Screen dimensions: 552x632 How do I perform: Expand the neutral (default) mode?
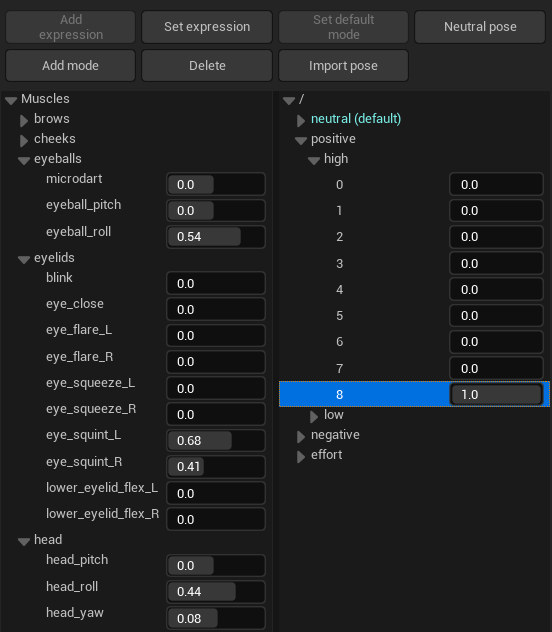tap(301, 120)
